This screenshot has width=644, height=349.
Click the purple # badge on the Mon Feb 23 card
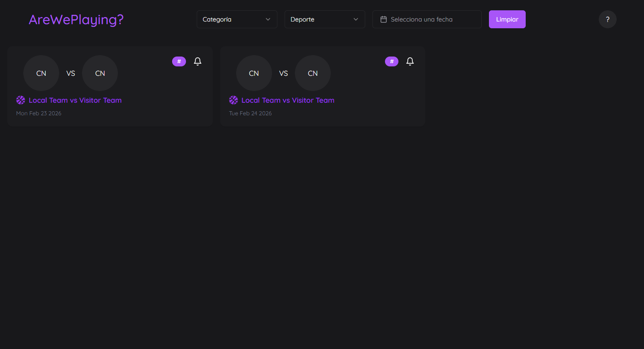179,61
